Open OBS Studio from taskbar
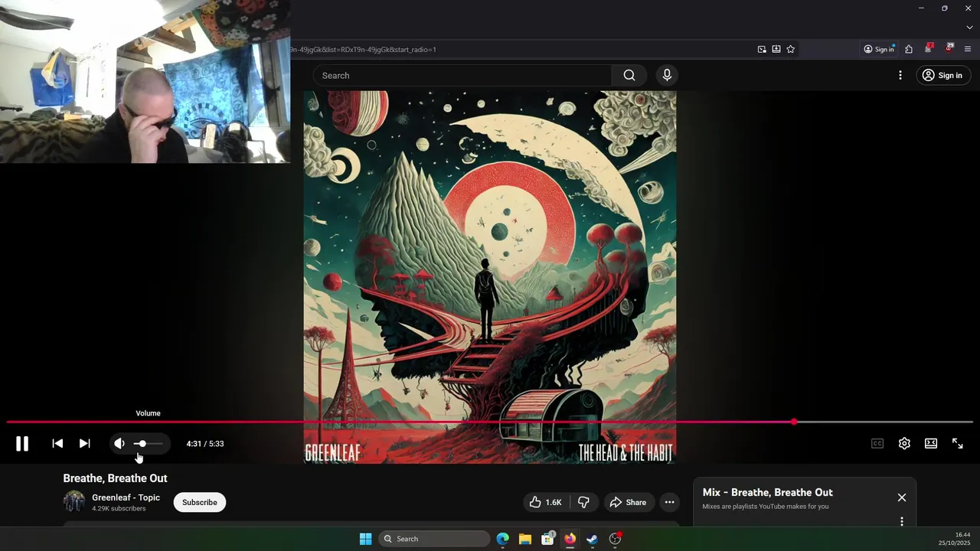This screenshot has width=980, height=551. (x=615, y=539)
